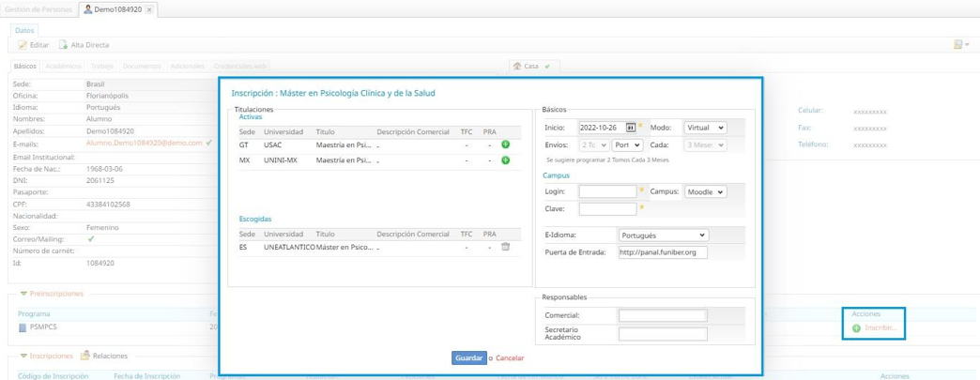The width and height of the screenshot is (980, 380).
Task: Select the Básicos tab
Action: click(x=25, y=67)
